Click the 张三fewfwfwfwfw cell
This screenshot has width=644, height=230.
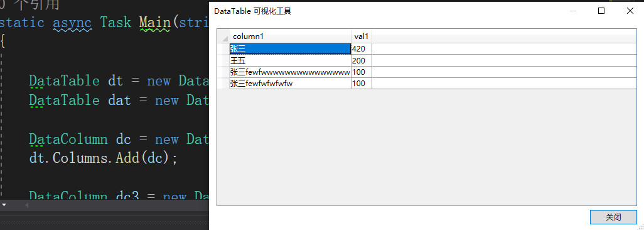291,84
